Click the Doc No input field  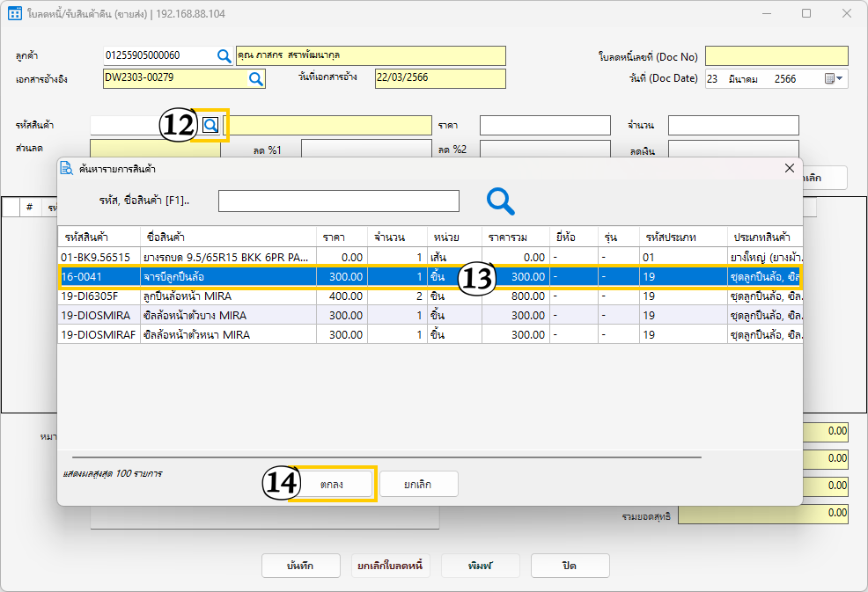(x=776, y=56)
